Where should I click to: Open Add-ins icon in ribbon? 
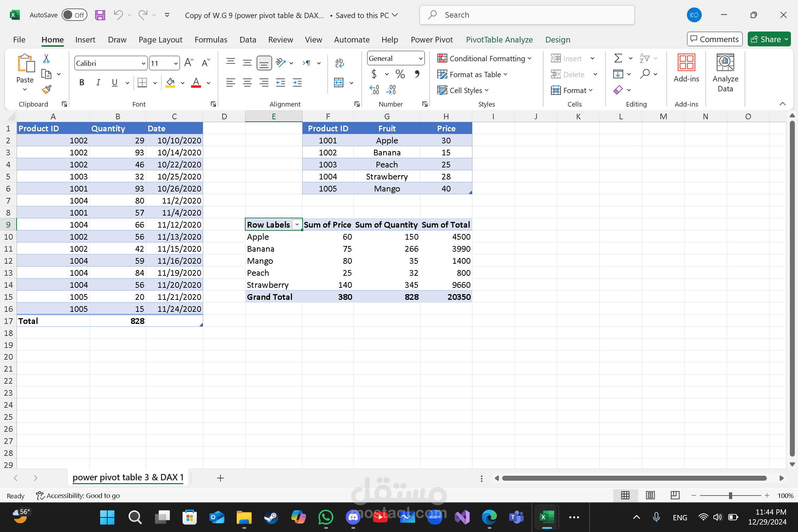(686, 69)
